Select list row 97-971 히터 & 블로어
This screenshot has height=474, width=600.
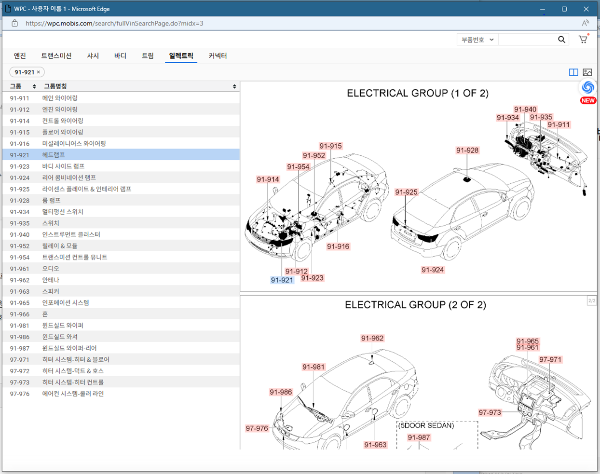click(121, 360)
